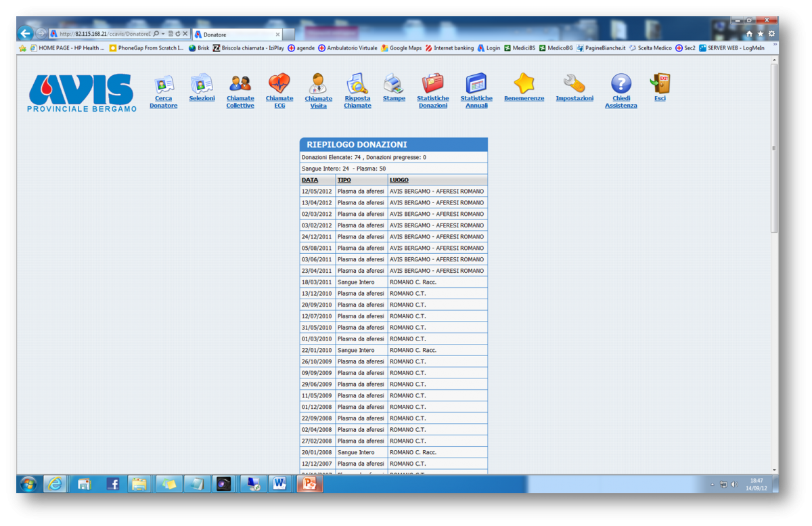Open the MediciBS bookmark
Screen dimensions: 812x526
tap(520, 48)
